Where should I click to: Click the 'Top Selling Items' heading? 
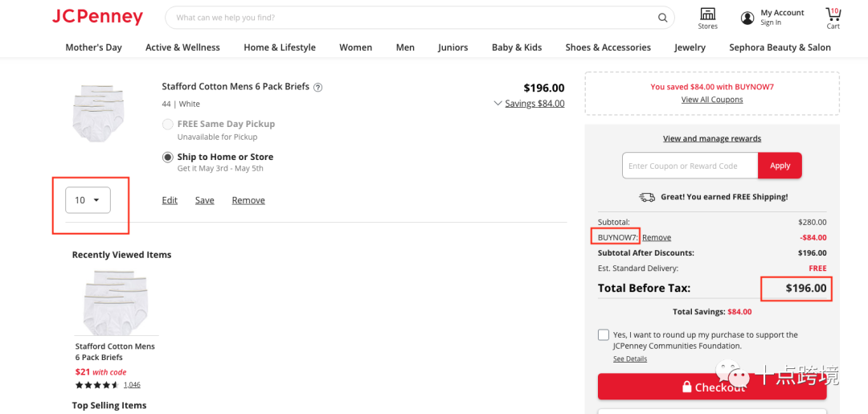pyautogui.click(x=109, y=406)
